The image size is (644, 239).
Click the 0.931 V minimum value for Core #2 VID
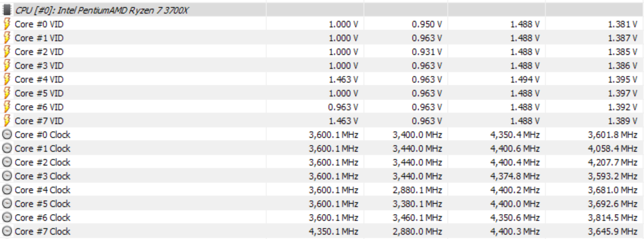click(x=427, y=52)
